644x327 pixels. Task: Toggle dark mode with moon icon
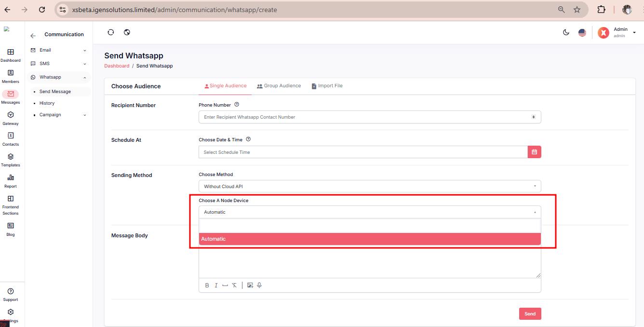[566, 32]
